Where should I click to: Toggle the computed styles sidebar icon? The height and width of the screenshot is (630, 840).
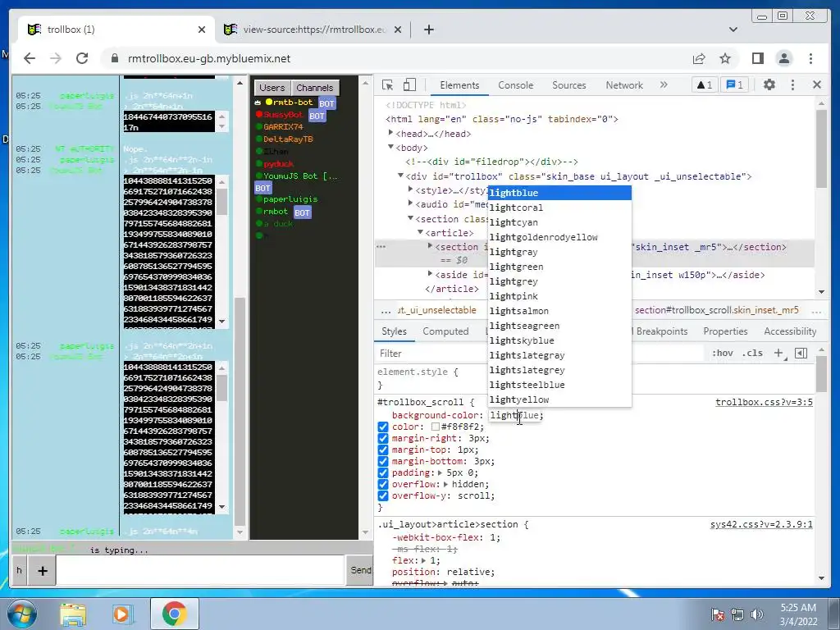click(801, 353)
